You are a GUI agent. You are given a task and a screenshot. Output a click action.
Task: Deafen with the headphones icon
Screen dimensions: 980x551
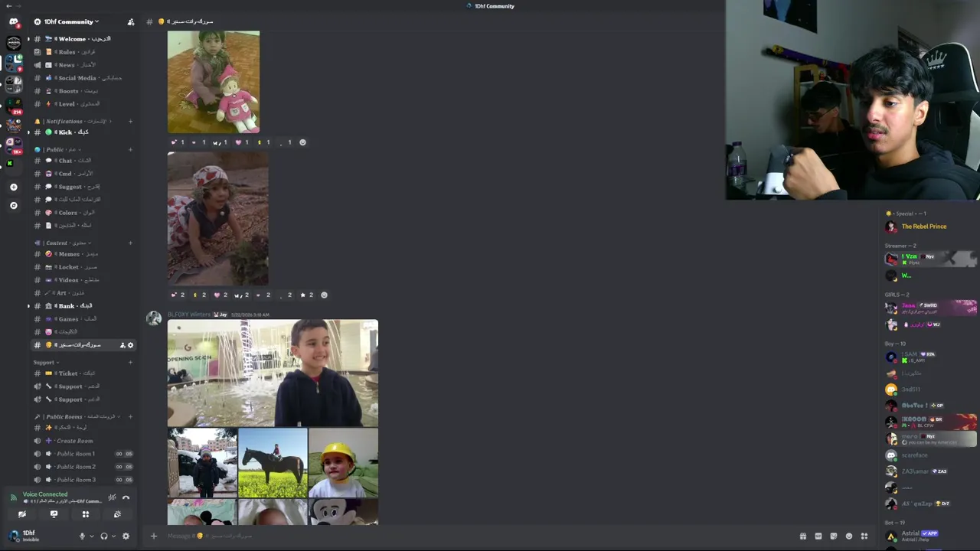[x=104, y=536]
